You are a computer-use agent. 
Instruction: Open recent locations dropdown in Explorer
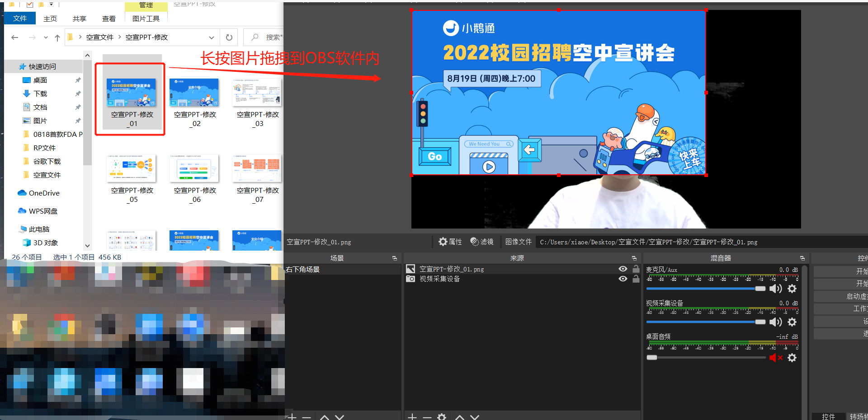click(46, 37)
